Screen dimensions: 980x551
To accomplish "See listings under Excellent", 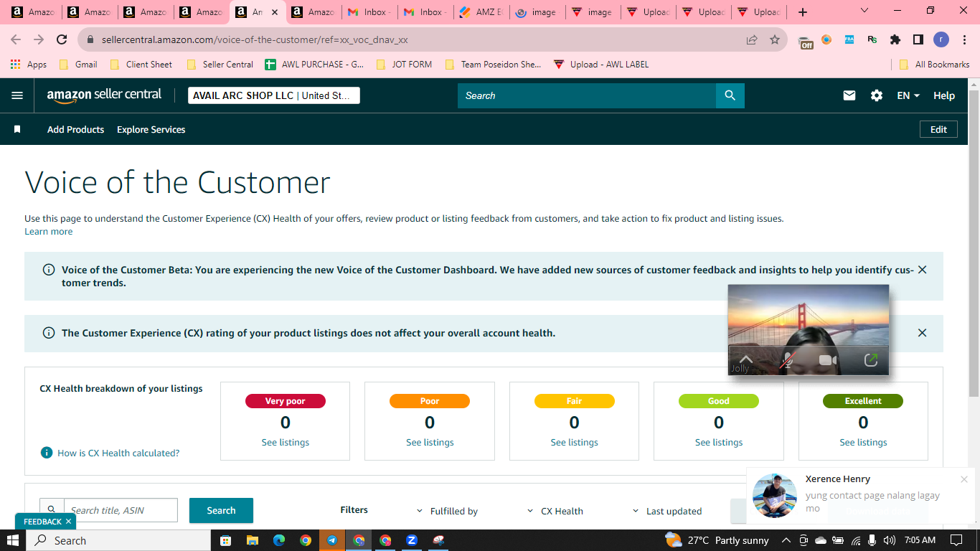I will (x=863, y=443).
